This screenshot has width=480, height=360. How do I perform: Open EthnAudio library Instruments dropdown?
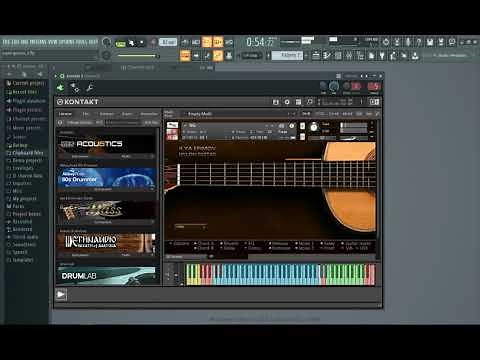point(80,255)
